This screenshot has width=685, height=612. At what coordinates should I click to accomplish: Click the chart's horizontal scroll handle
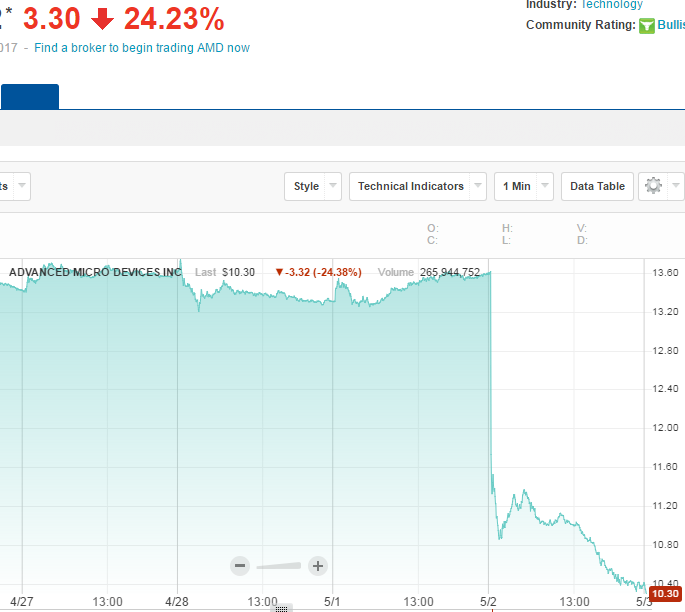coord(282,608)
